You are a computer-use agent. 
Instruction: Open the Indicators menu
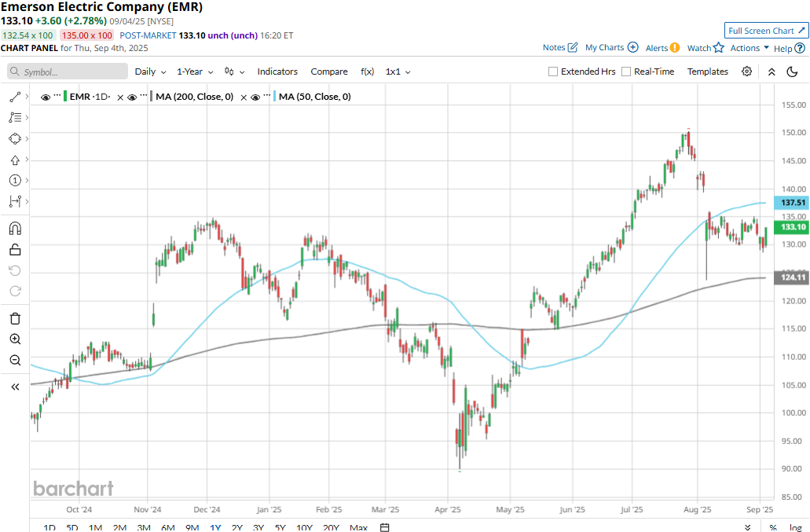(277, 72)
